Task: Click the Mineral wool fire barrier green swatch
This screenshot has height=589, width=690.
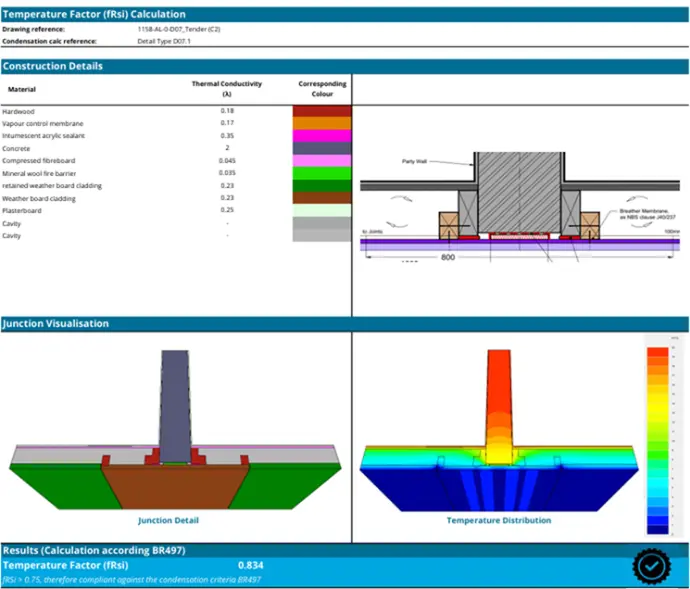Action: tap(321, 173)
